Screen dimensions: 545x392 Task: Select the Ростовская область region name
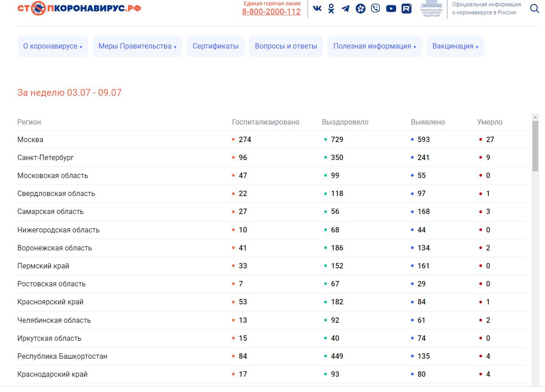coord(51,284)
